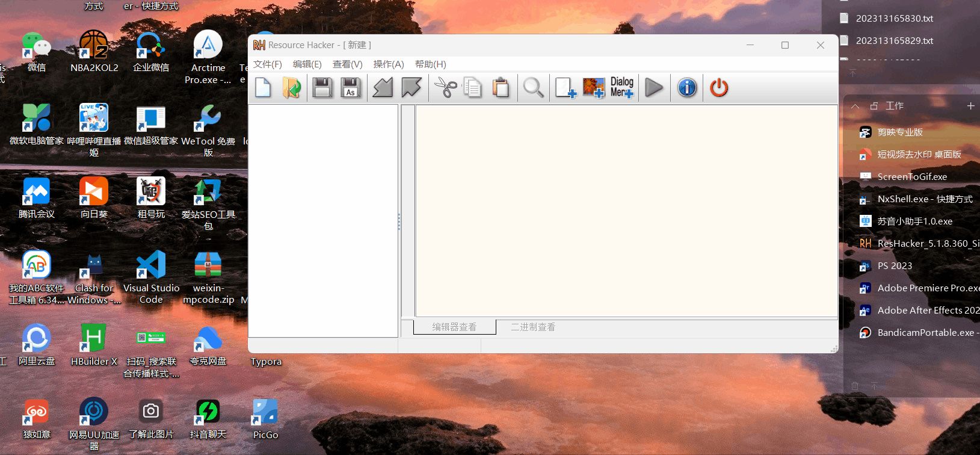Select the 向日葵 desktop icon
The image size is (980, 455).
pos(94,198)
